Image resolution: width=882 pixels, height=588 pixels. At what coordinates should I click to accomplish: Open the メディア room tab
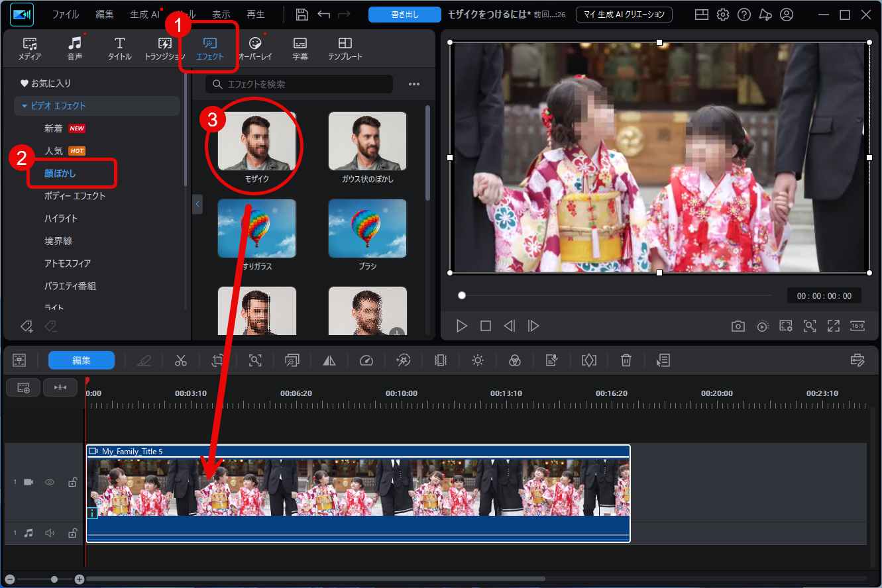[29, 49]
